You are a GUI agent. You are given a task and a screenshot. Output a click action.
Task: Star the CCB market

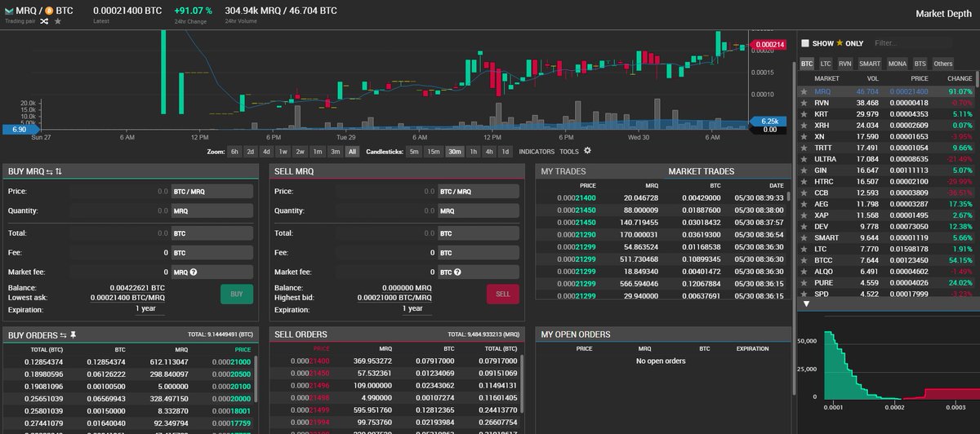tap(804, 192)
